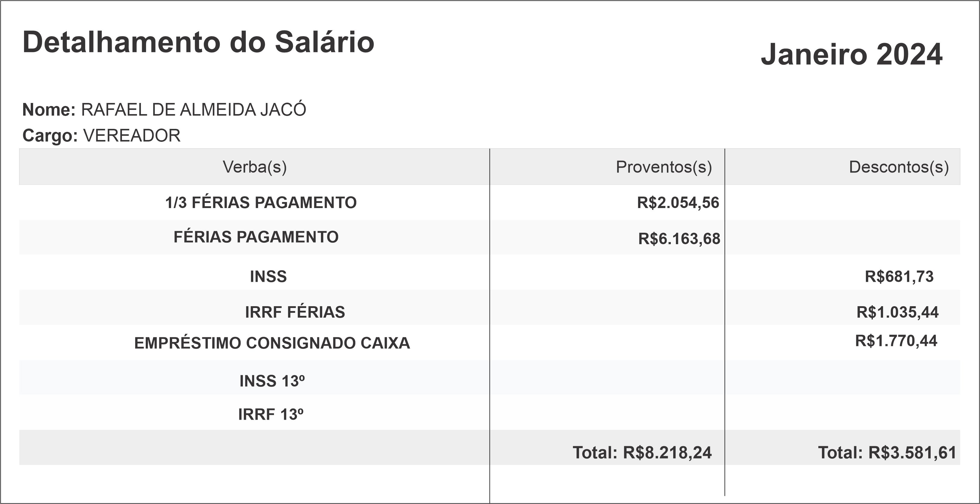Viewport: 980px width, 504px height.
Task: Click the 'Descontos(s)' column header
Action: coord(899,167)
